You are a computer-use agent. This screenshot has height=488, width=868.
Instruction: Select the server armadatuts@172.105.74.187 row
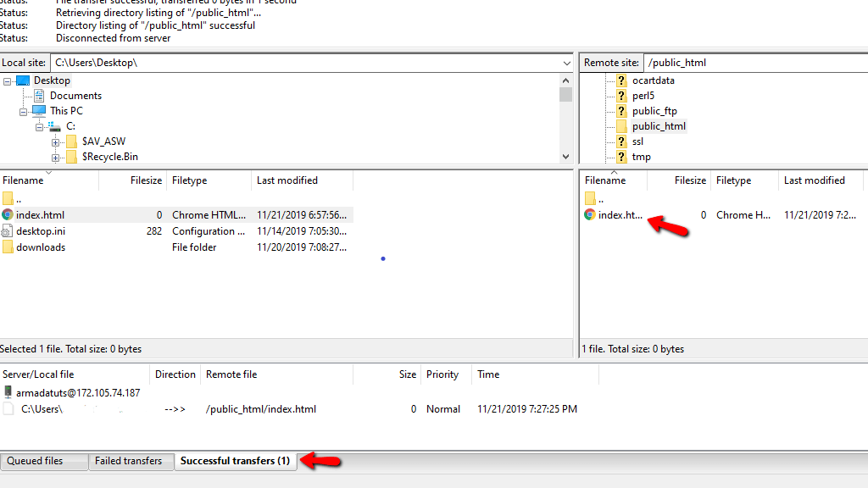tap(77, 393)
